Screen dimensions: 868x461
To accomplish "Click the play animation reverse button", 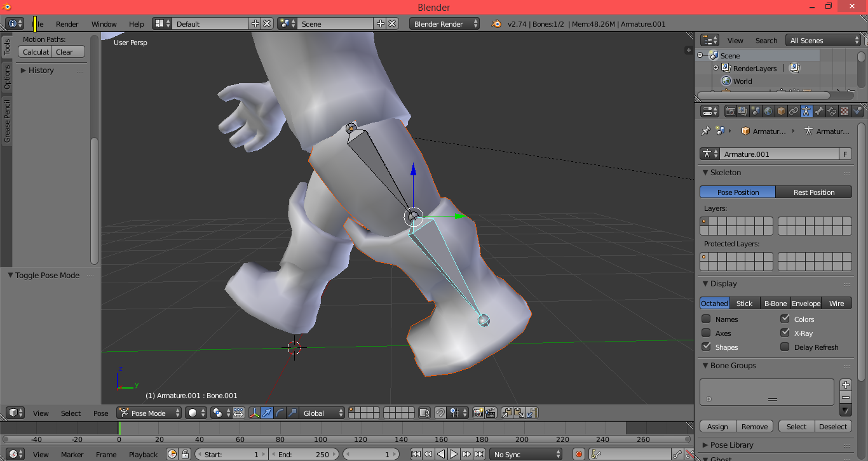I will pos(441,454).
